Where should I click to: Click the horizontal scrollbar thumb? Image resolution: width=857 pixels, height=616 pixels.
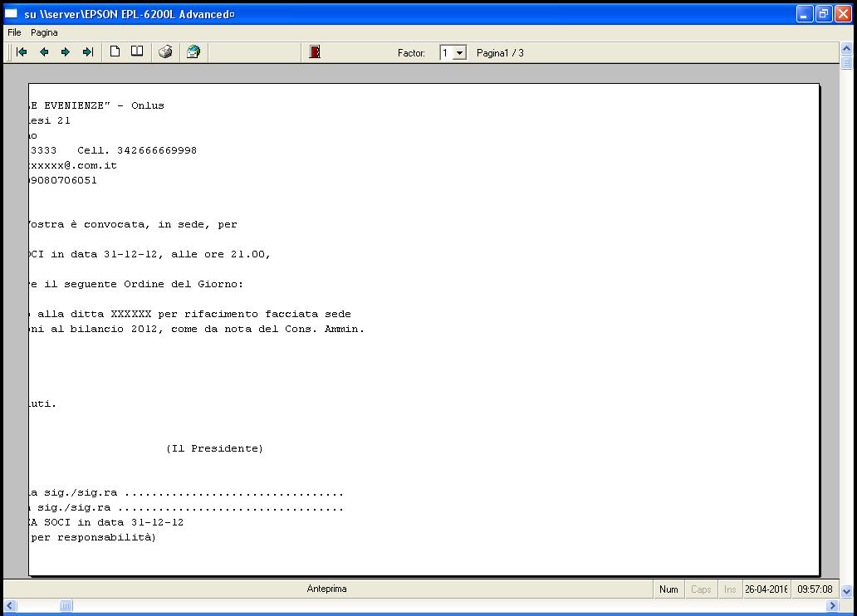(x=66, y=605)
